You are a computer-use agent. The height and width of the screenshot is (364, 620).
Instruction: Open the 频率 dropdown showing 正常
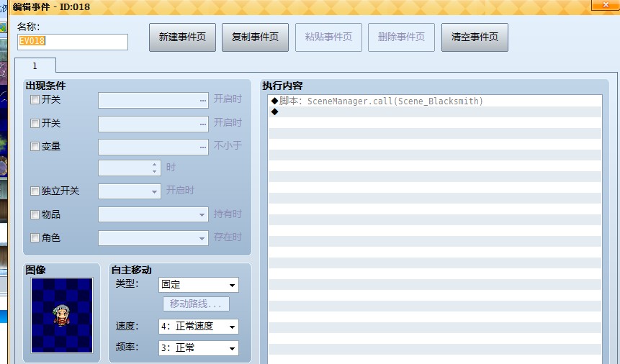coord(199,347)
